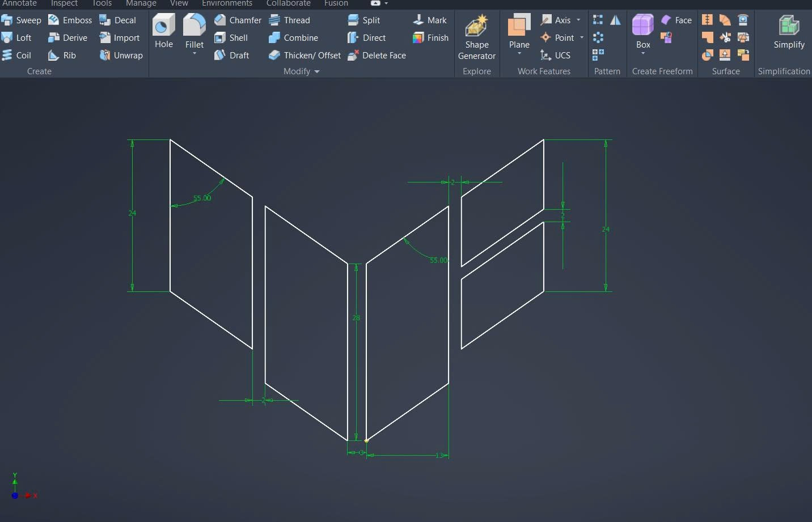Click the Delete Face button
This screenshot has height=522, width=812.
(377, 56)
